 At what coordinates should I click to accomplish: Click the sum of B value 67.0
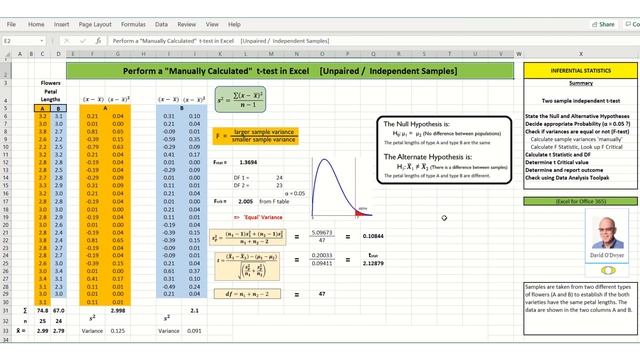[x=59, y=311]
